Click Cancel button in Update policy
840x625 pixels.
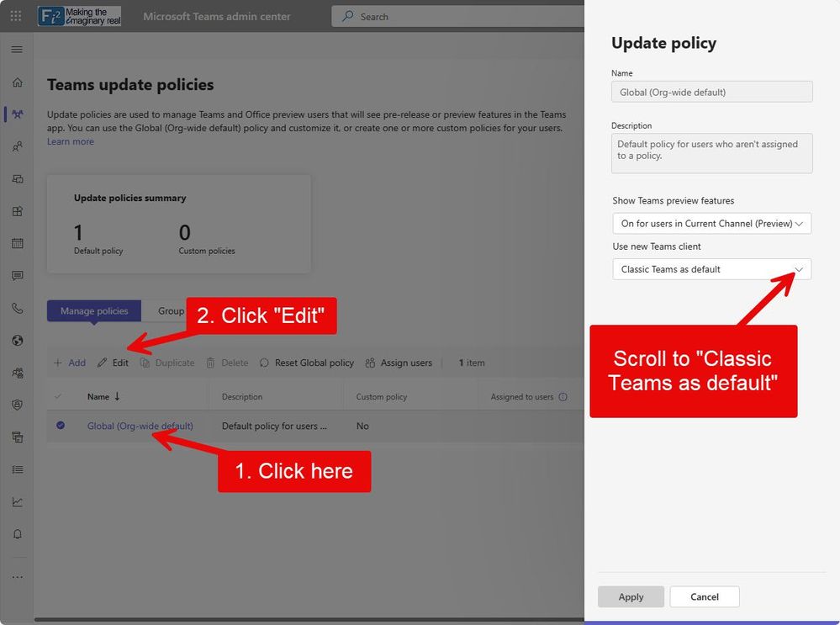click(x=704, y=596)
